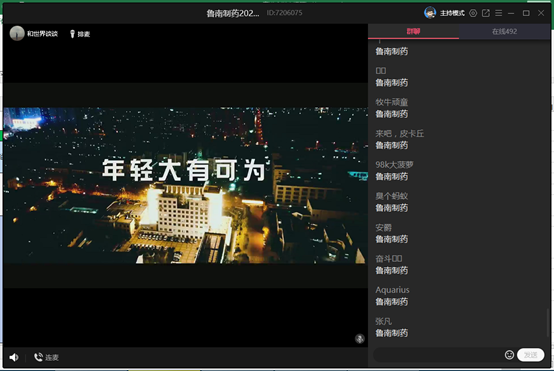
Task: Open the emoji picker smiley icon
Action: point(509,354)
